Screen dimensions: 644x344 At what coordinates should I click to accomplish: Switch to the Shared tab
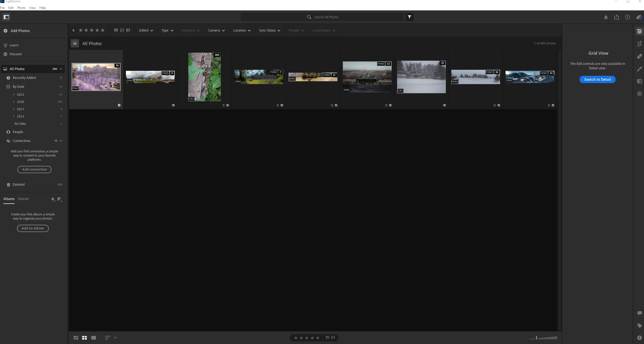pyautogui.click(x=23, y=199)
